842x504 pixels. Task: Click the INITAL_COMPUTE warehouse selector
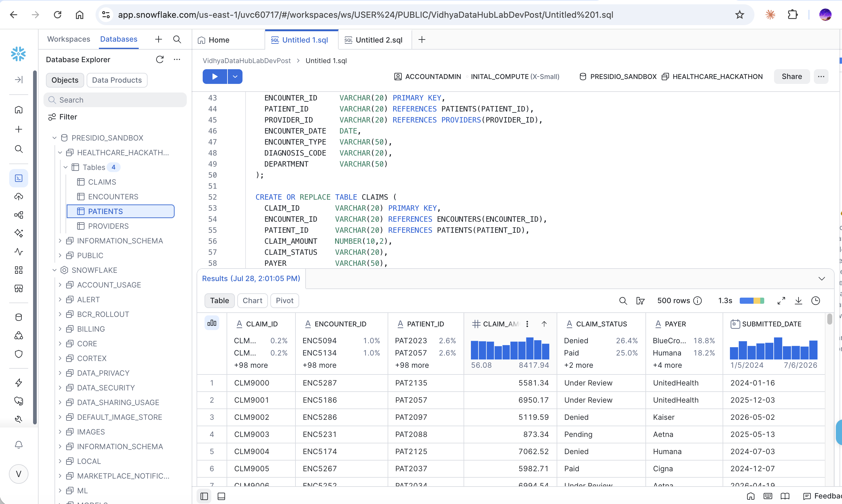[x=515, y=77]
